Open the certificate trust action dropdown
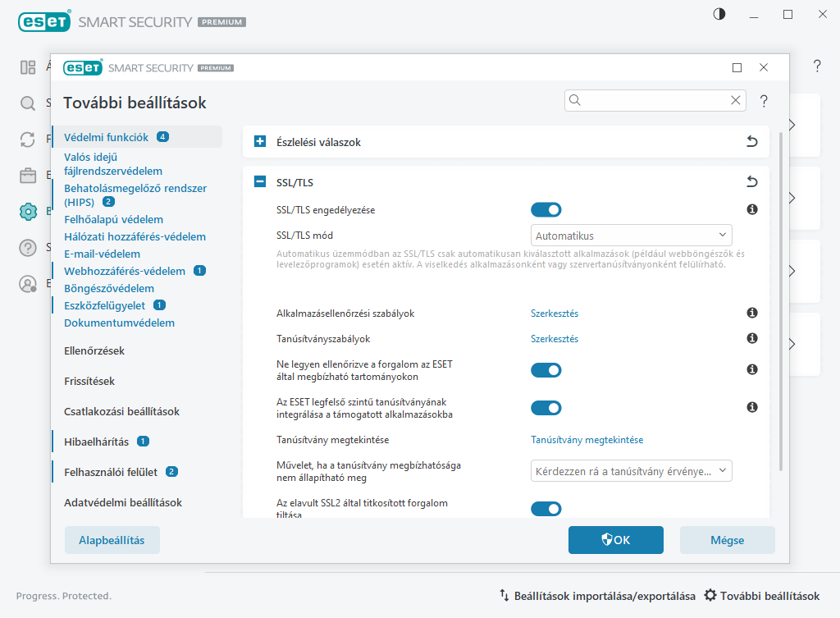The image size is (840, 618). point(631,470)
